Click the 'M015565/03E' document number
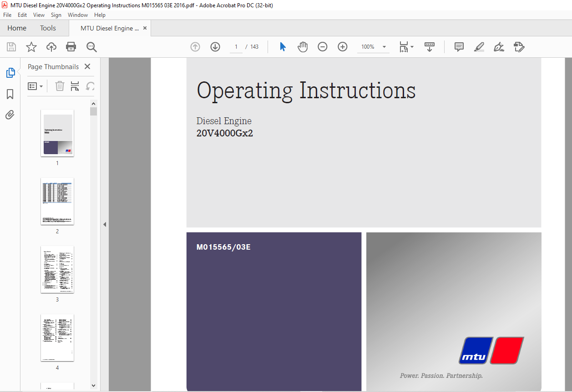This screenshot has height=392, width=572. tap(223, 247)
